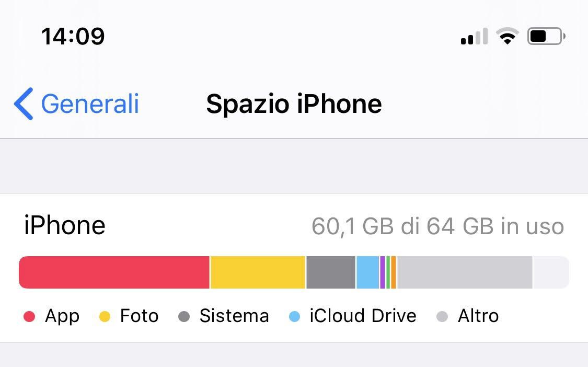This screenshot has width=588, height=367.
Task: Click the red App segment of storage bar
Action: coord(114,272)
